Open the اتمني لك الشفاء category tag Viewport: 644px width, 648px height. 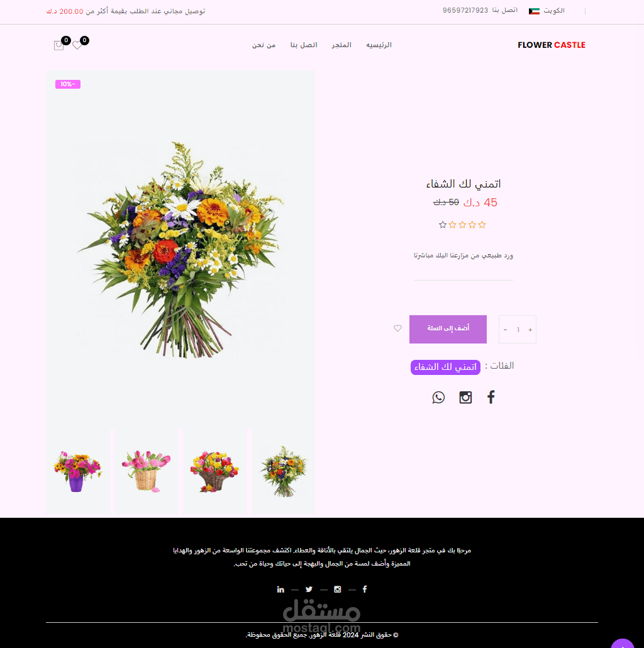pyautogui.click(x=445, y=367)
